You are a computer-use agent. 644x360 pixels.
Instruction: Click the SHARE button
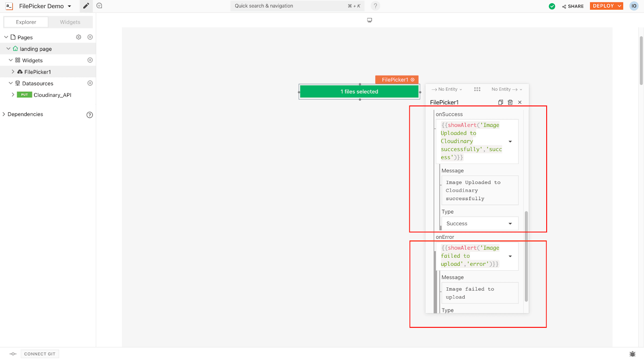573,6
